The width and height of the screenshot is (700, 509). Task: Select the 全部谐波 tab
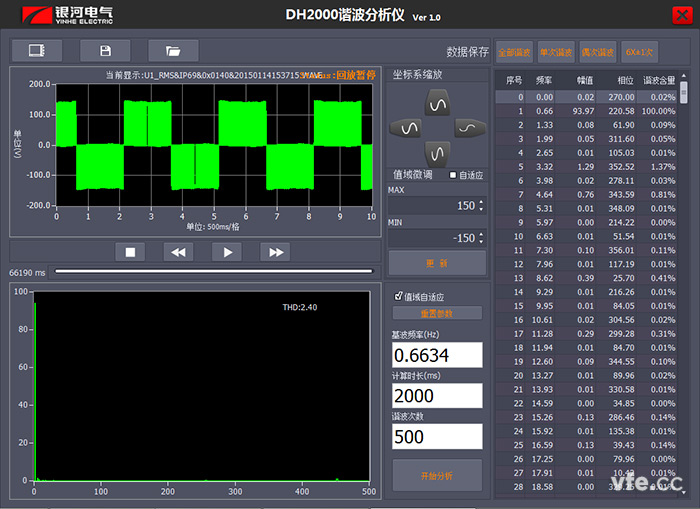click(514, 51)
